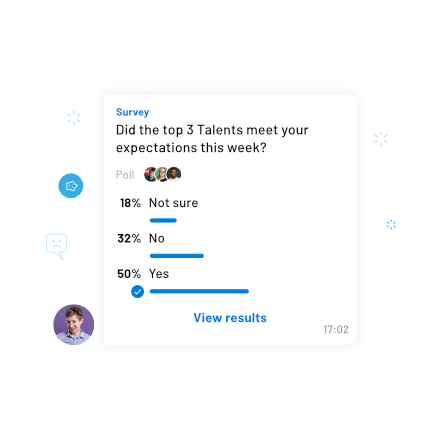
Task: Click the 50% Yes progress bar
Action: click(199, 291)
